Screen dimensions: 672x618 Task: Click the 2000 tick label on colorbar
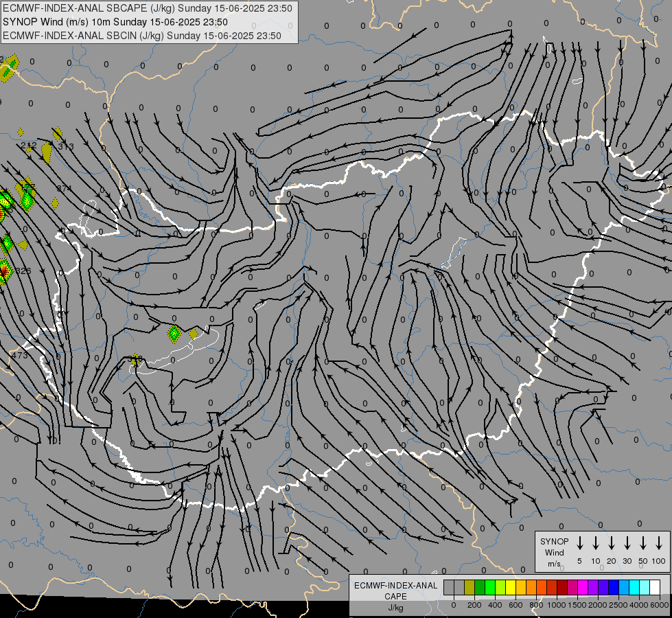[x=598, y=605]
